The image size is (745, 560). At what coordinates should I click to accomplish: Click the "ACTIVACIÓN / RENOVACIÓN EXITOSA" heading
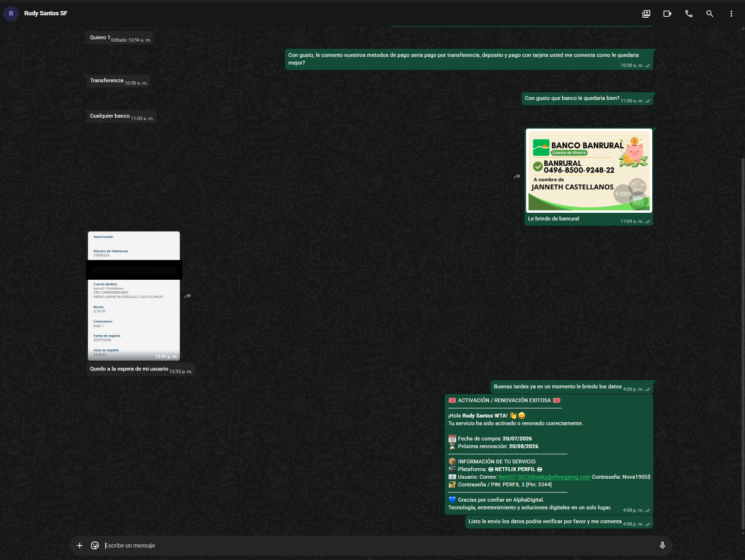coord(504,400)
